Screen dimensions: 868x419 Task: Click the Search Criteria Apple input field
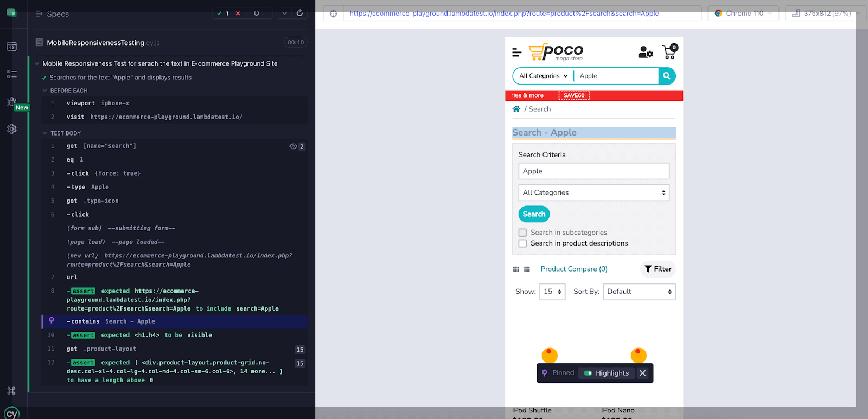tap(593, 171)
